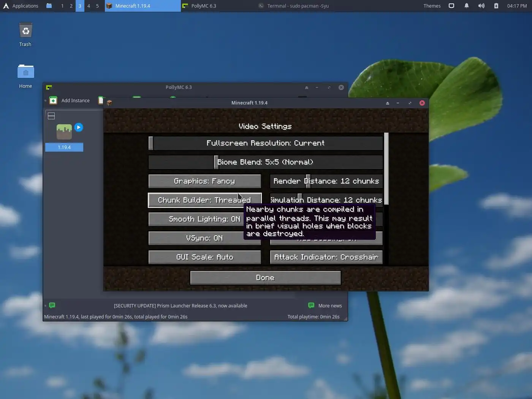
Task: Toggle Smooth Lighting: ON
Action: [x=196, y=219]
